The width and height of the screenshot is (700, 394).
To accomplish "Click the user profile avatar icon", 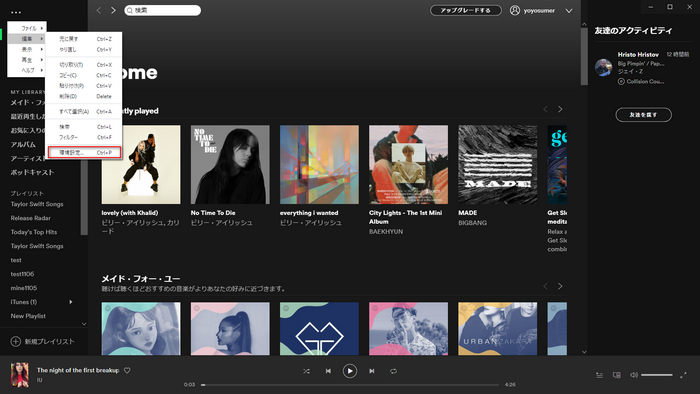I will pyautogui.click(x=515, y=10).
